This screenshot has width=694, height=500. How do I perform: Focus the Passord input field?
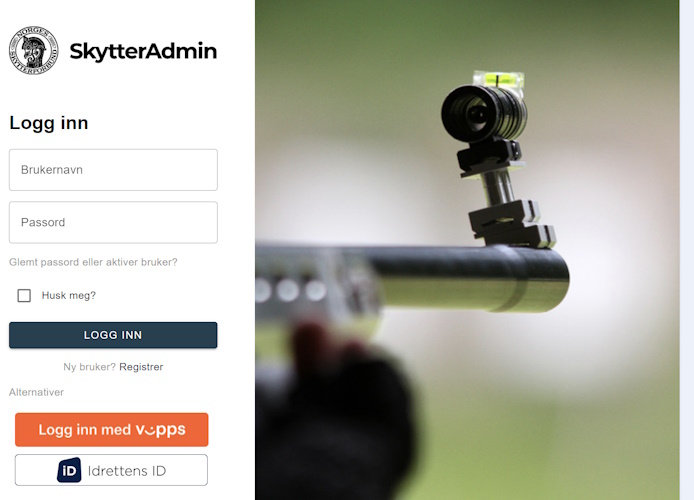pos(113,222)
